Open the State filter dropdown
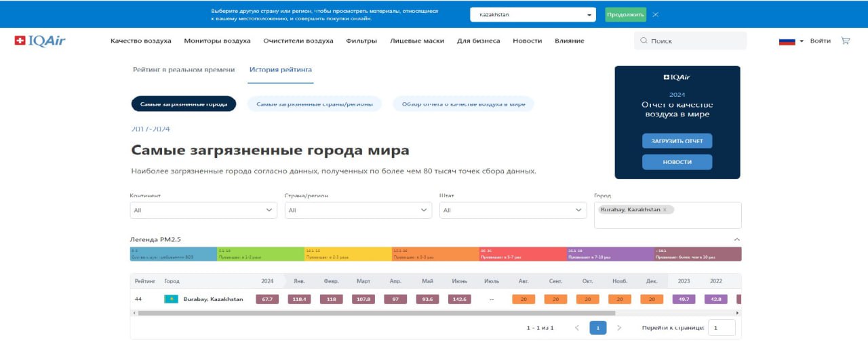This screenshot has width=868, height=357. click(x=513, y=211)
